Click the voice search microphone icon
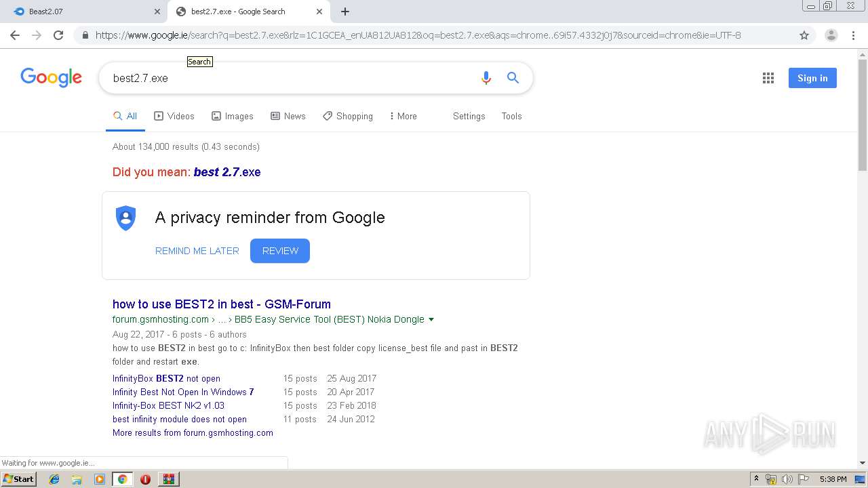The image size is (868, 488). click(x=486, y=78)
